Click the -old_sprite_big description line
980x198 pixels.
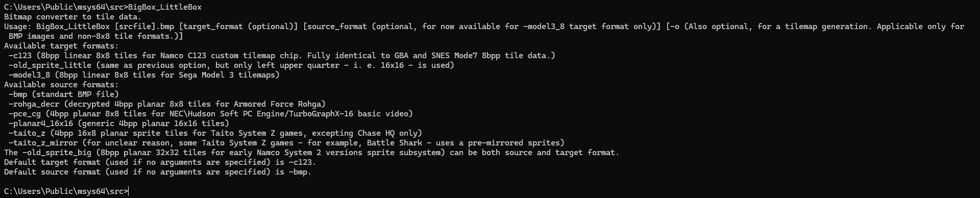pos(311,153)
